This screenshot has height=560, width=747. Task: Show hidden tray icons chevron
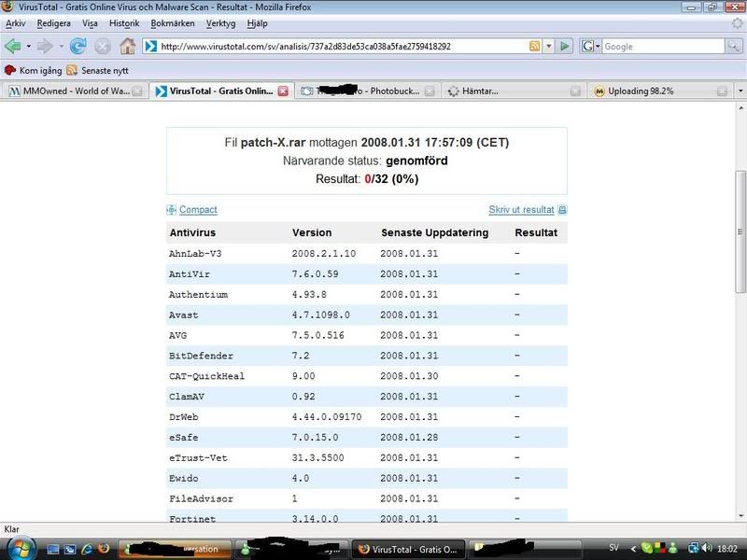tap(633, 549)
